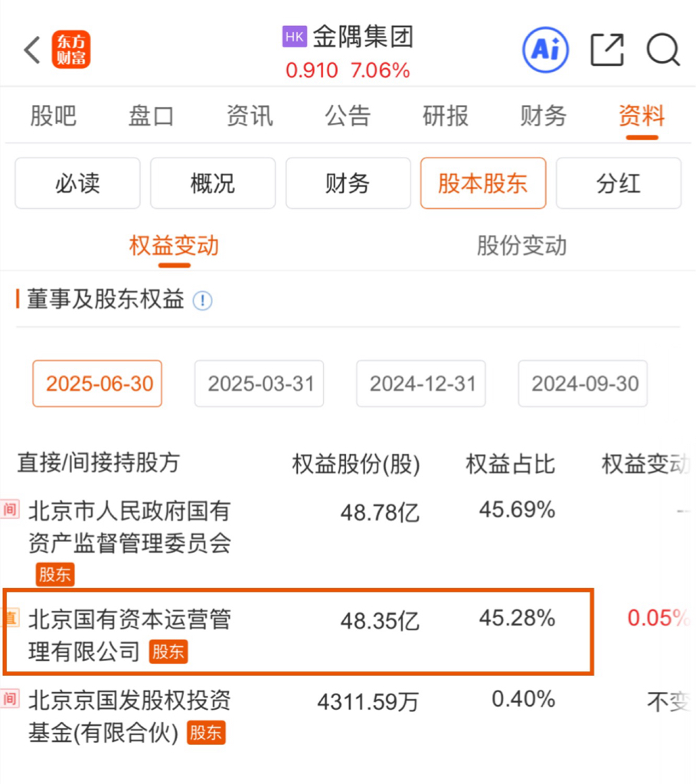The width and height of the screenshot is (696, 784).
Task: Tap the 间 badge beside 北京京国发股权投资
Action: [x=9, y=698]
